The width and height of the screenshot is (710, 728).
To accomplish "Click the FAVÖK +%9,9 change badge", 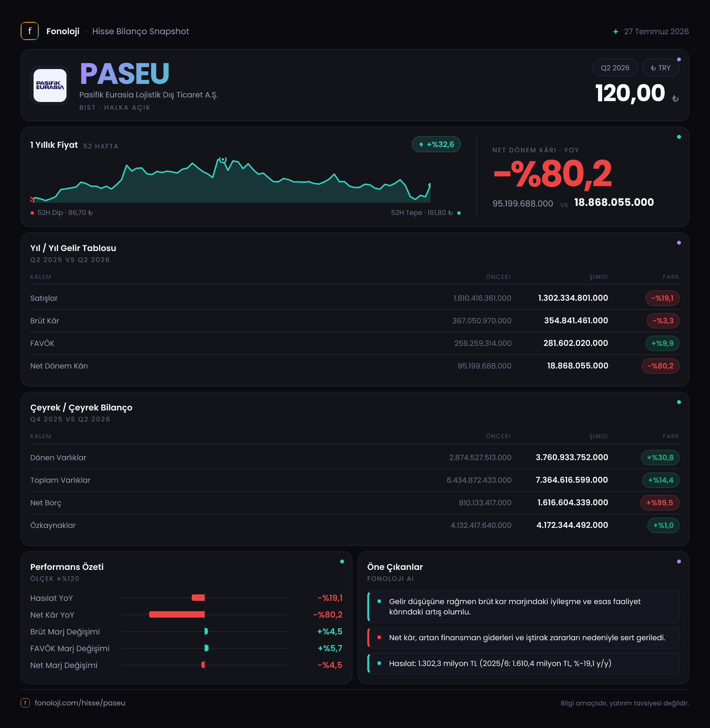I will click(x=662, y=343).
